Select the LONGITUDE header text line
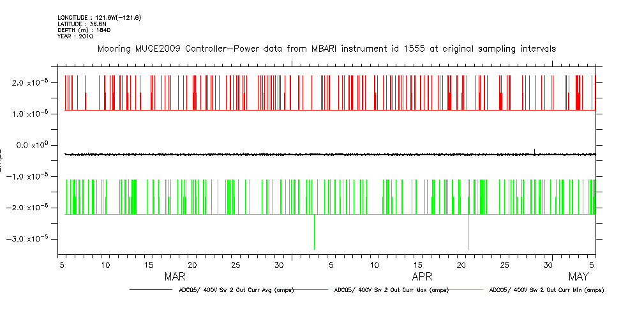644x322 pixels. click(x=99, y=17)
